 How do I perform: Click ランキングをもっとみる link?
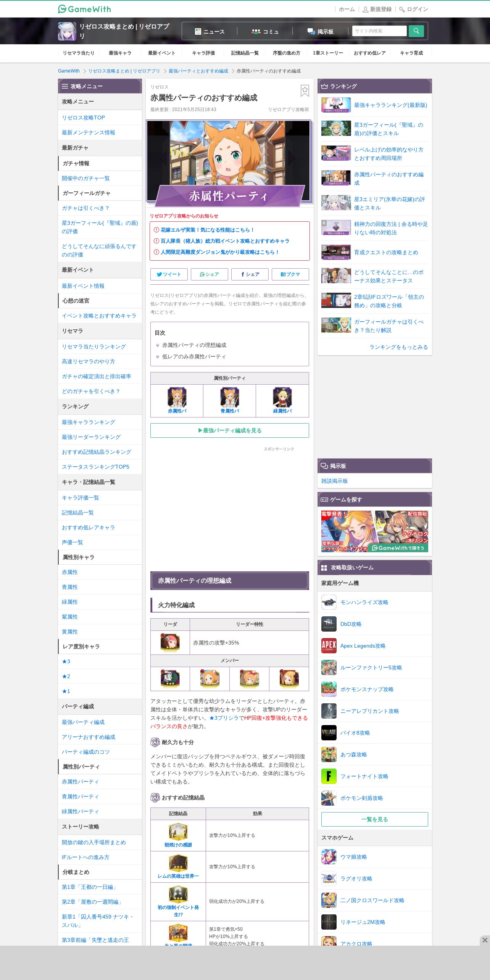coord(398,347)
